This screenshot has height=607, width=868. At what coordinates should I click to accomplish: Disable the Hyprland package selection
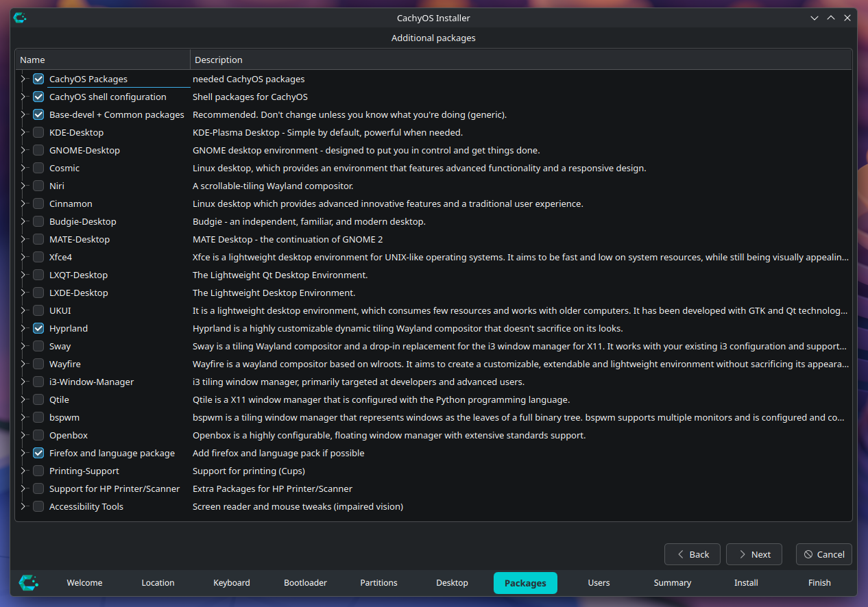click(x=38, y=328)
